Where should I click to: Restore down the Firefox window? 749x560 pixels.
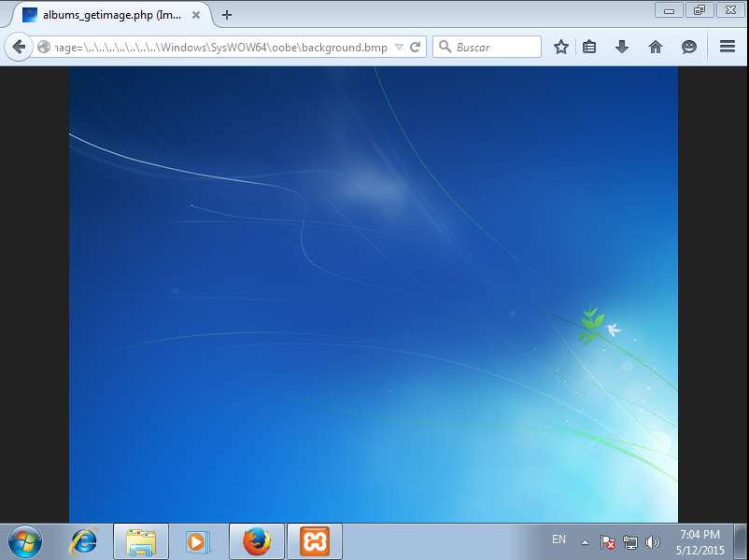coord(700,10)
